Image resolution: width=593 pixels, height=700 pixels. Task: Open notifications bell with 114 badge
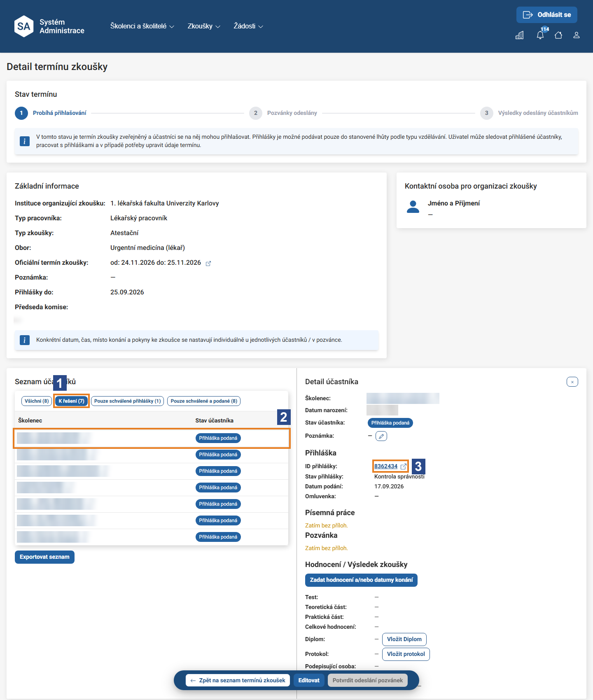pos(540,35)
